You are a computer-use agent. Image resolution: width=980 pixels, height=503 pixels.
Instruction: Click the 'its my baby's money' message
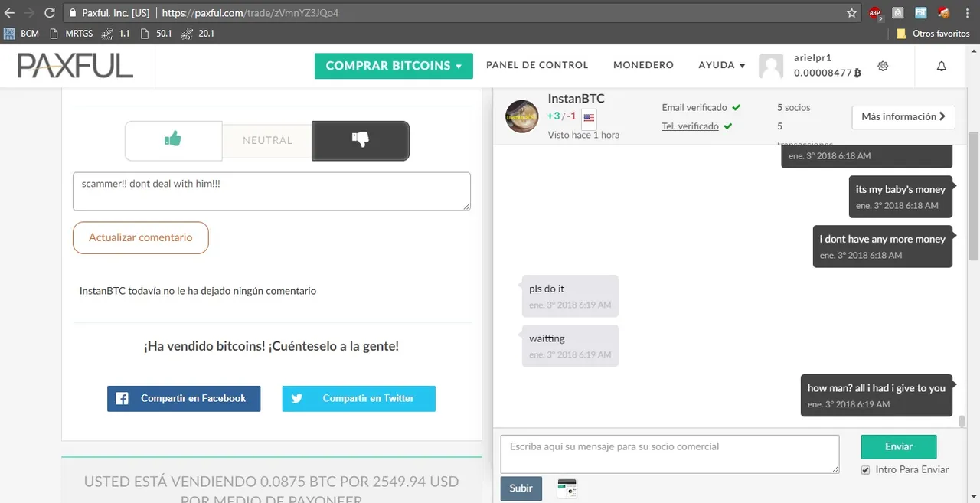tap(900, 196)
